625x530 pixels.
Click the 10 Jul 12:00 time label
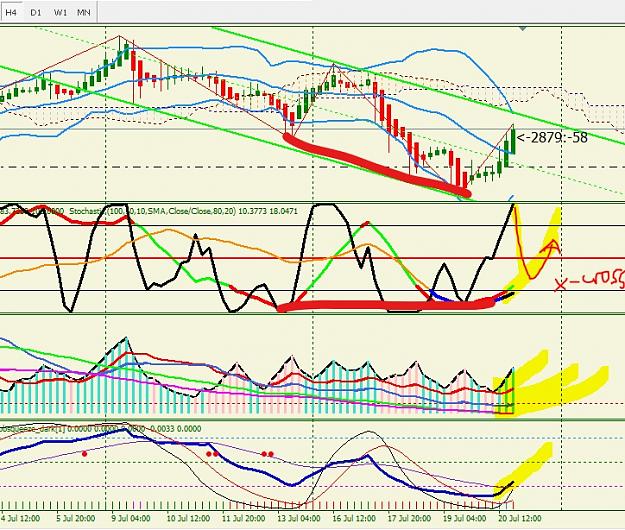click(188, 518)
